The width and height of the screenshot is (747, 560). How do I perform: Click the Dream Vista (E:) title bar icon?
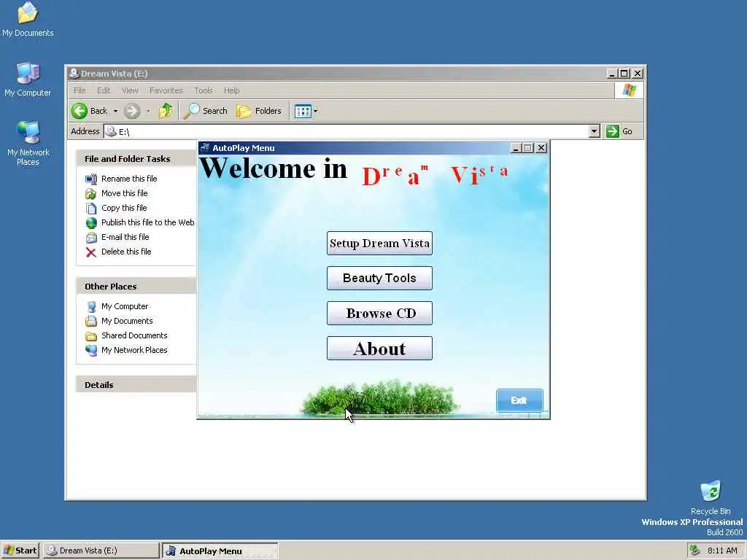tap(74, 74)
